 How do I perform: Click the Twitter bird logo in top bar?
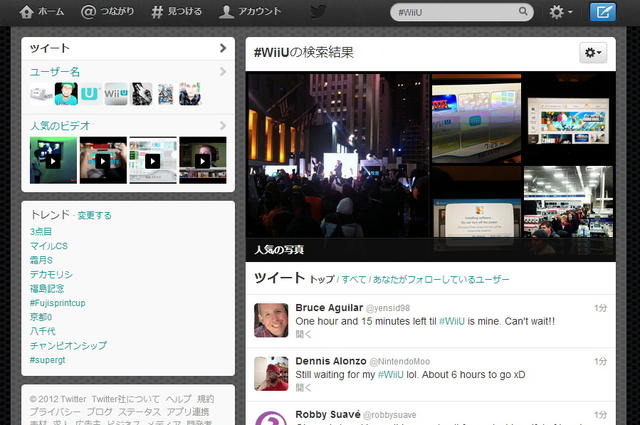tap(318, 11)
